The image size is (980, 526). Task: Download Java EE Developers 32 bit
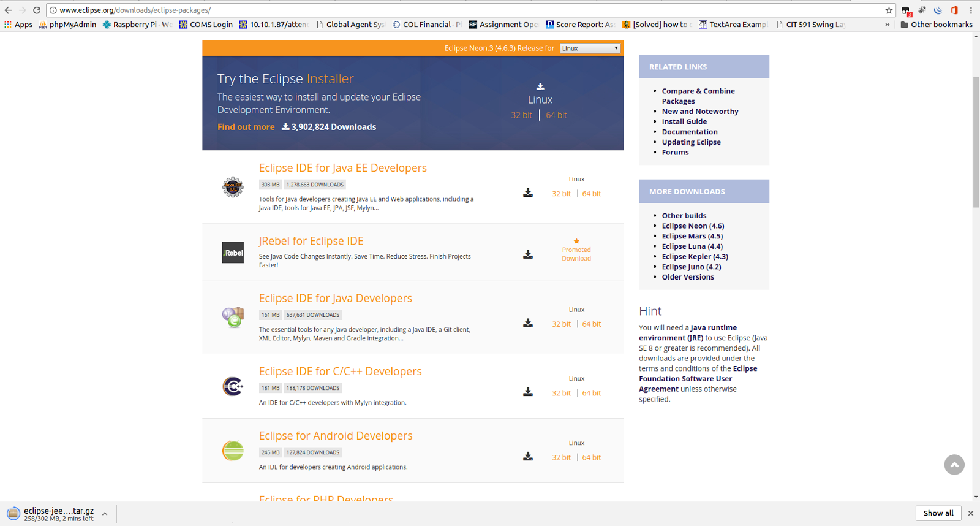[561, 194]
